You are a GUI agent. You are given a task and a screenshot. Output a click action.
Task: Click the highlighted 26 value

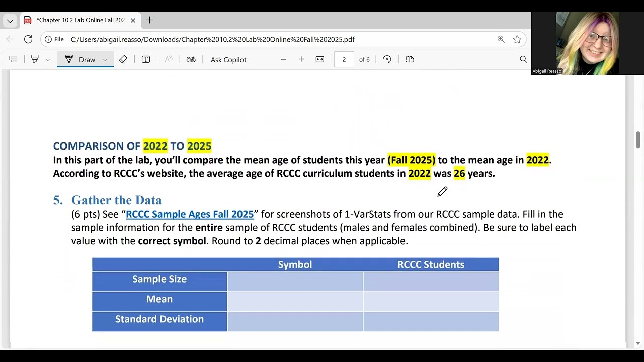(x=459, y=174)
